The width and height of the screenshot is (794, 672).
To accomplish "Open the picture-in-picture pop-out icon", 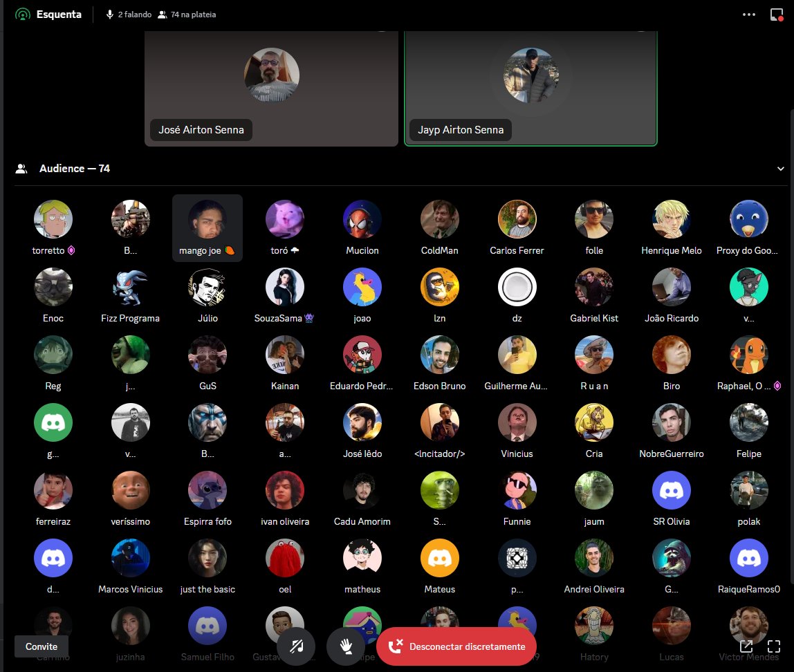I will click(x=746, y=646).
